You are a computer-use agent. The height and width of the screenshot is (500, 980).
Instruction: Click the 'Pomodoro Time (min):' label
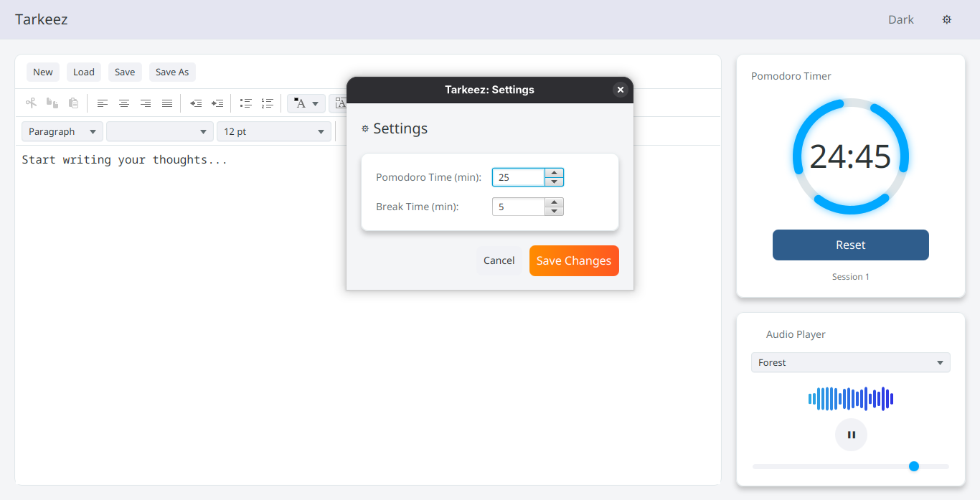[x=429, y=177]
